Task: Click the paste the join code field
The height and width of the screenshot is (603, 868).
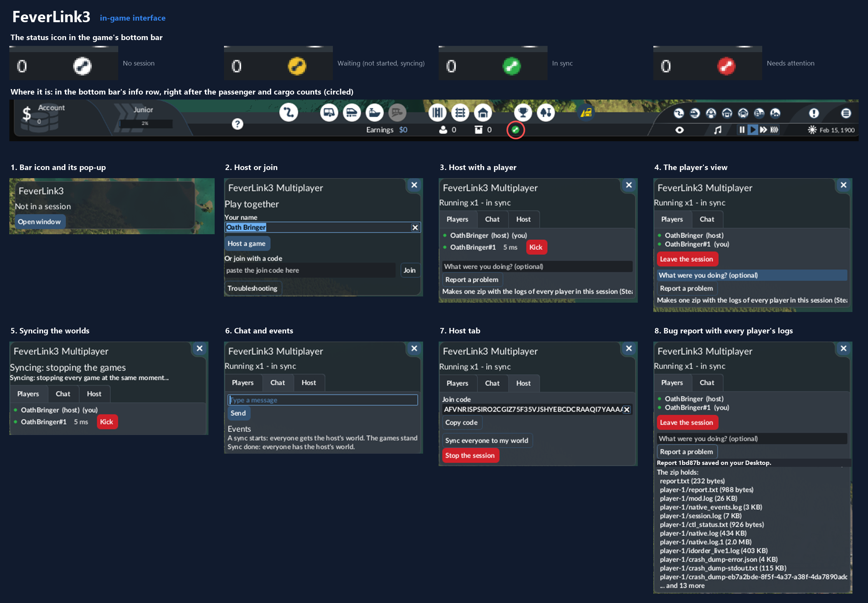Action: (310, 270)
